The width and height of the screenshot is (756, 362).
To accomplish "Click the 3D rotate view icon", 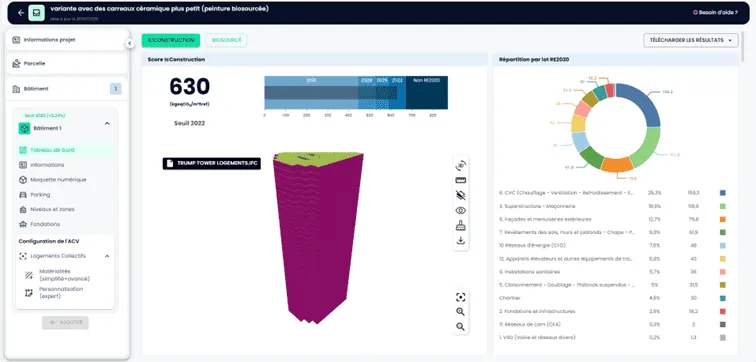I will 460,165.
